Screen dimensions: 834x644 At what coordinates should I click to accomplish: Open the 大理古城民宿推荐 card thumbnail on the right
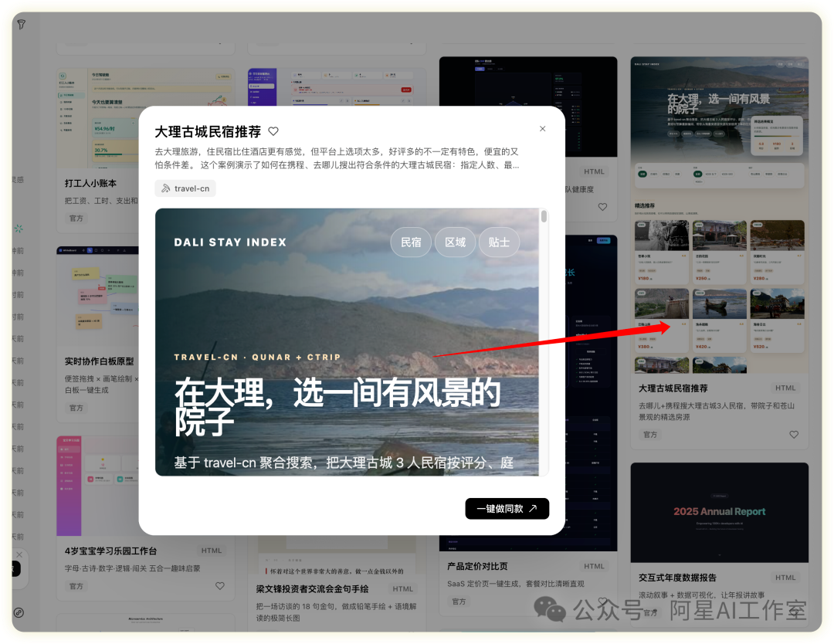[x=720, y=215]
